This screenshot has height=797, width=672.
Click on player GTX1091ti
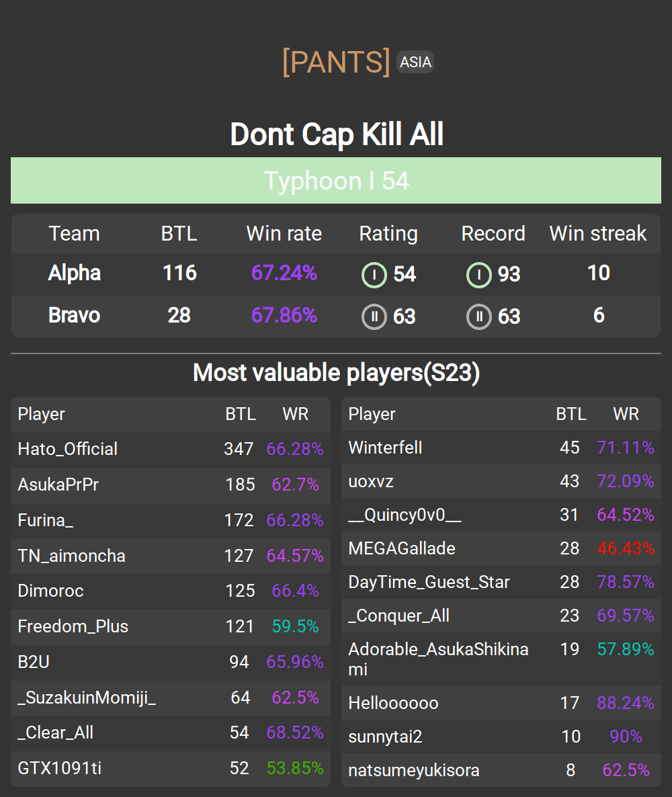point(60,768)
